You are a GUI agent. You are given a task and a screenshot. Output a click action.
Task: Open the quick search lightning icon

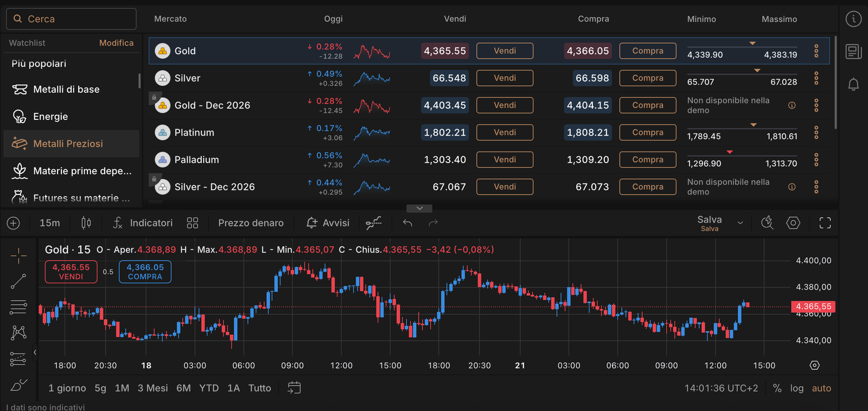[767, 223]
